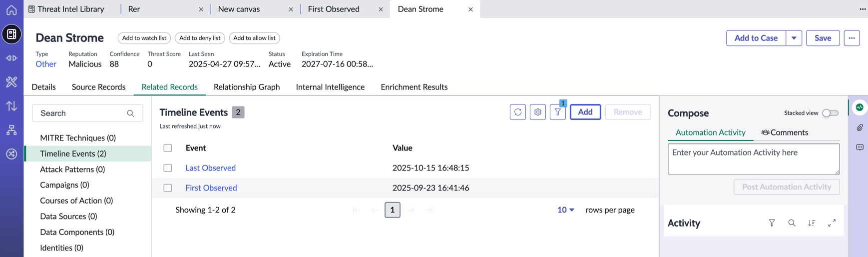Open the rows per page dropdown

tap(565, 210)
